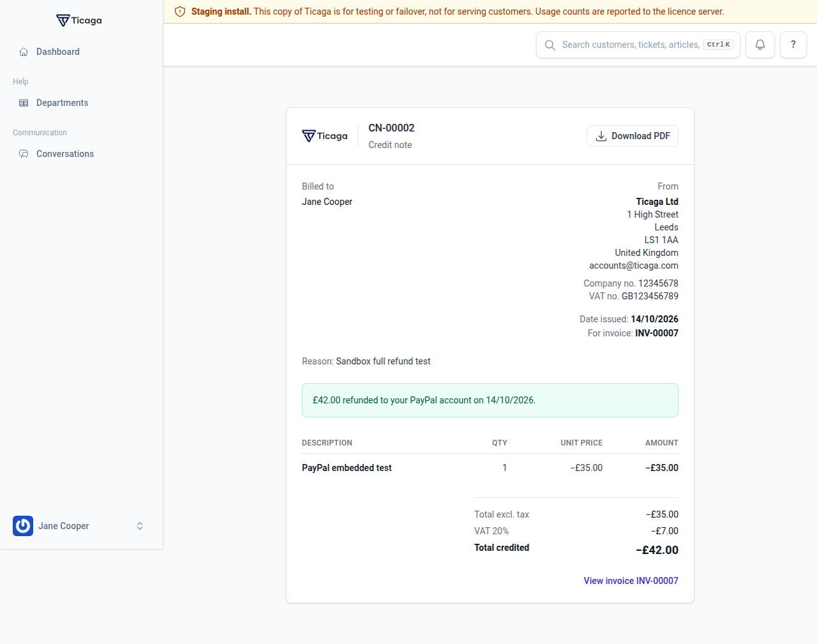Expand the Jane Cooper user menu chevron
This screenshot has width=817, height=644.
[140, 526]
